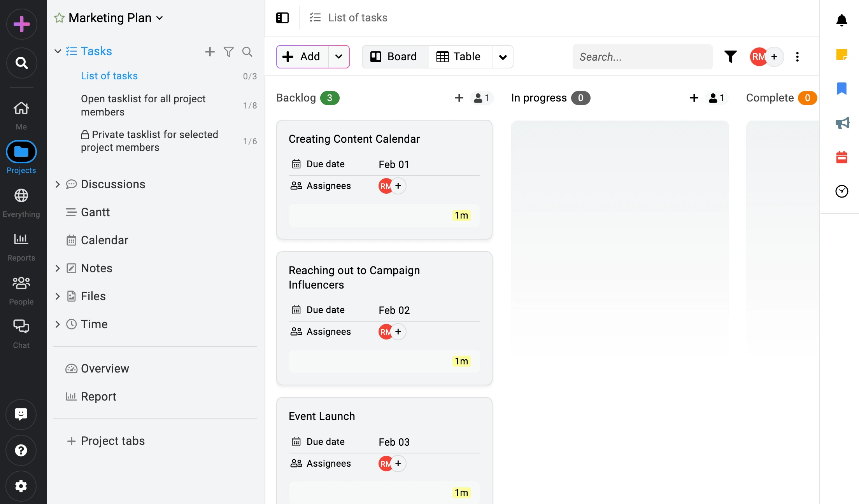The image size is (859, 504).
Task: Open the yellow sticky notes icon
Action: pyautogui.click(x=842, y=55)
